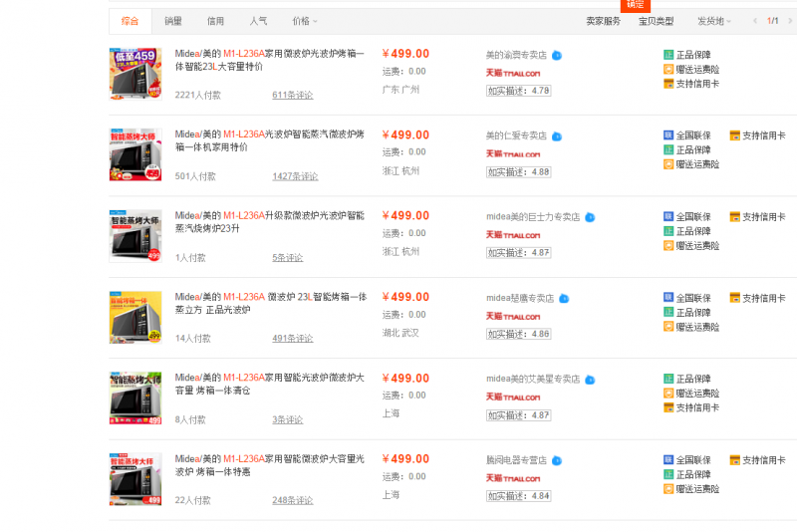The height and width of the screenshot is (532, 797).
Task: Click chat icon beside 美的渝澳专卖店
Action: (x=557, y=56)
